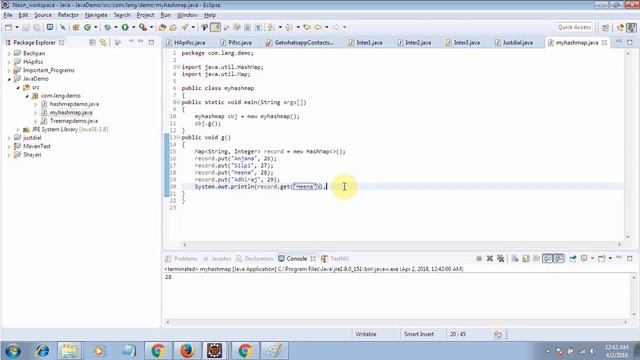This screenshot has width=640, height=360.
Task: Click Remove All Terminated Launches icon
Action: (x=500, y=258)
